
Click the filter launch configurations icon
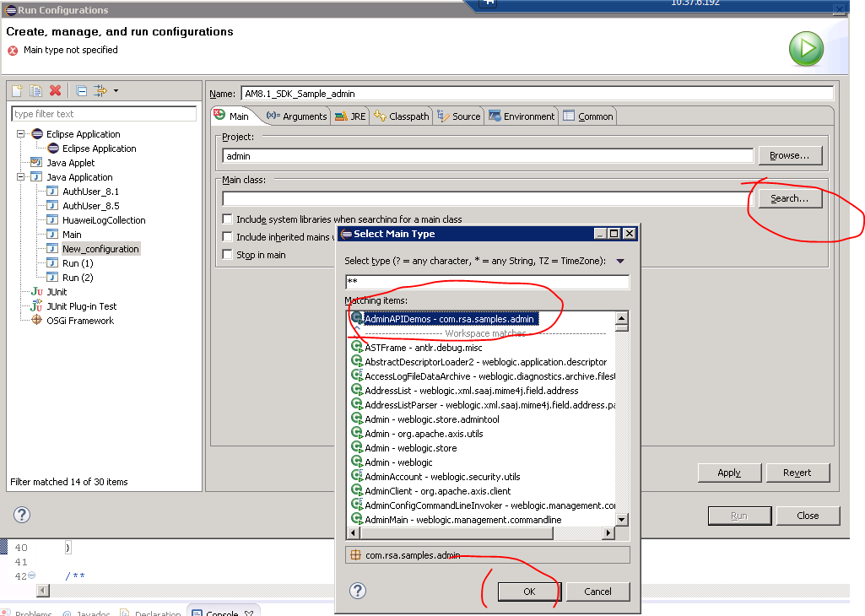click(x=100, y=91)
